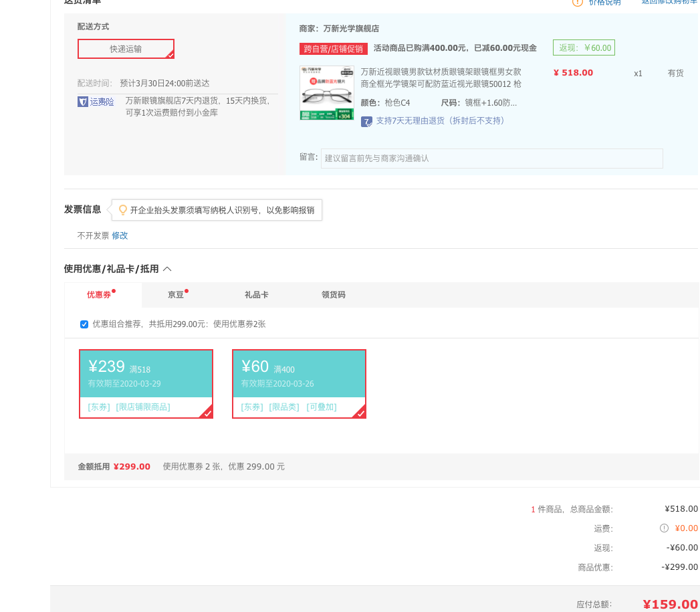
Task: Select 快递运输 delivery method
Action: [126, 49]
